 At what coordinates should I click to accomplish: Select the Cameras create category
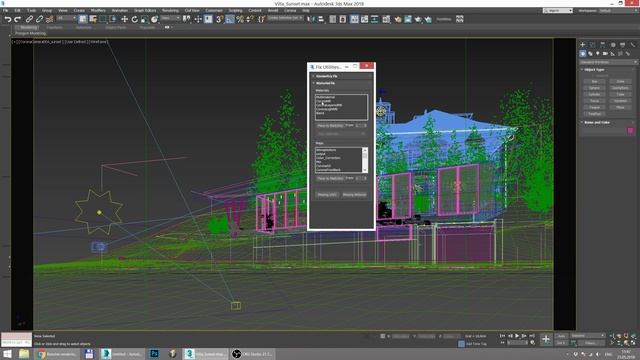[x=605, y=53]
